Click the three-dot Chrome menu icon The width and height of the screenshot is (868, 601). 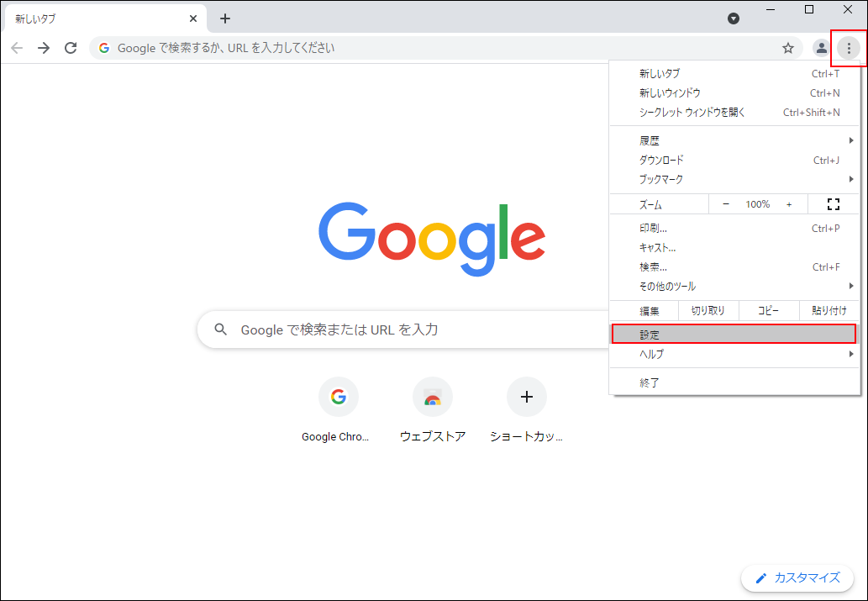(x=849, y=48)
